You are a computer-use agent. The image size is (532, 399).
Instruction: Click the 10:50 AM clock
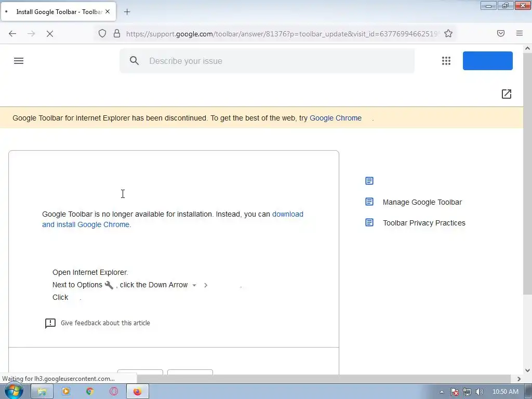coord(505,392)
